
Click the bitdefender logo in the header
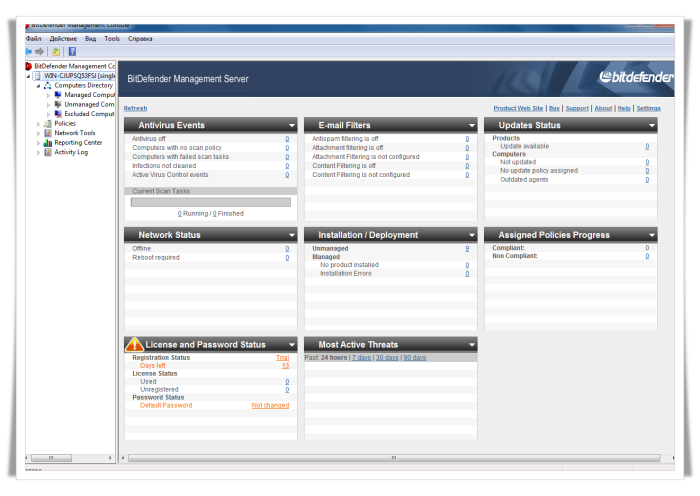tap(636, 77)
